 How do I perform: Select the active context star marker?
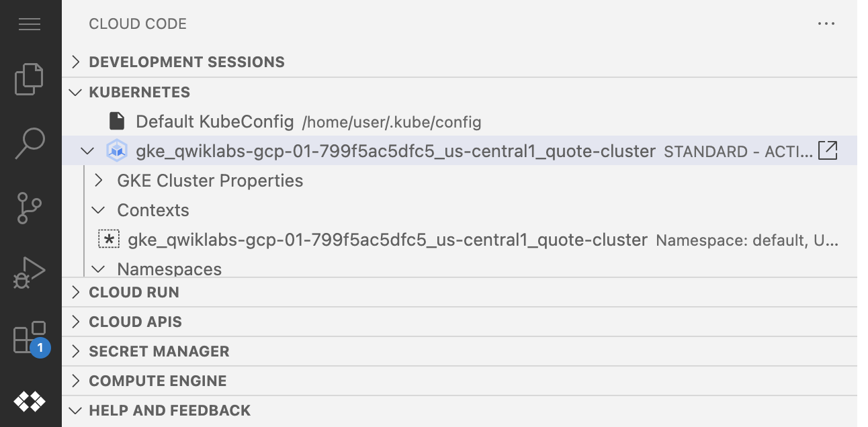click(x=109, y=240)
